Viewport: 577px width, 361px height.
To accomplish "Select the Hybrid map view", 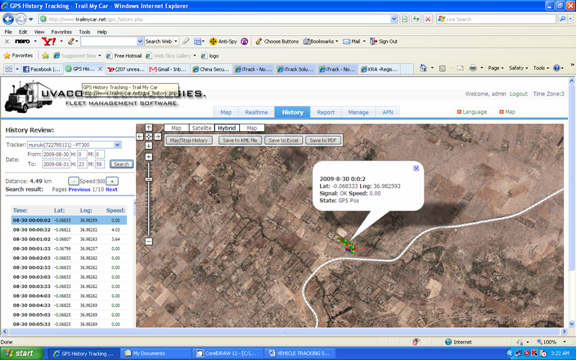I will pyautogui.click(x=227, y=128).
